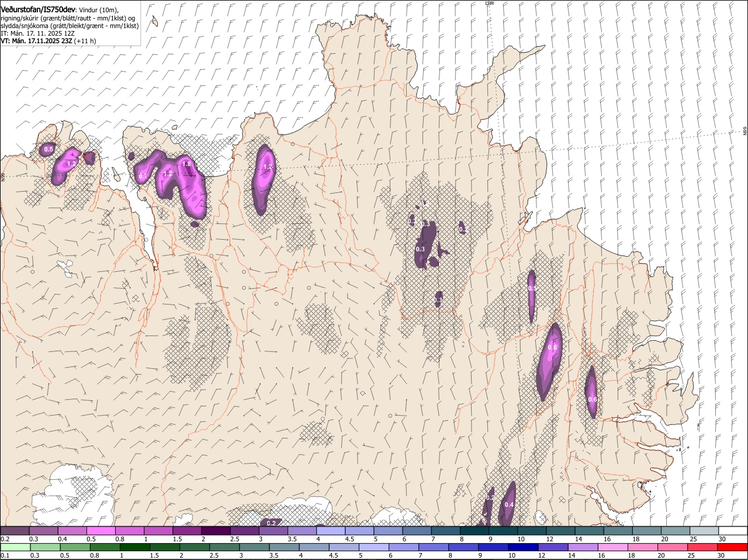
Task: Pick upper legend swatch between 2 and 2.5
Action: coord(216,531)
